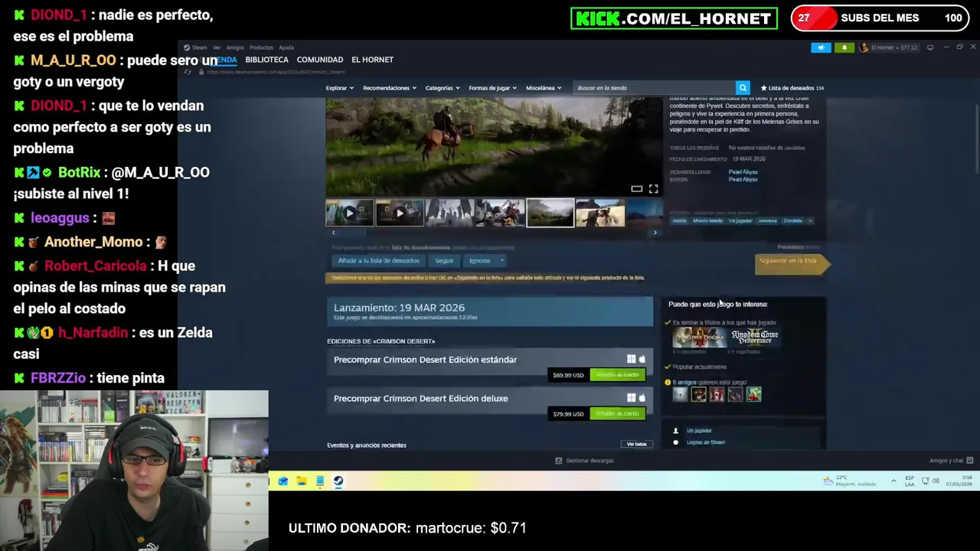Open the green notifications bell
The height and width of the screenshot is (551, 980).
(x=844, y=47)
